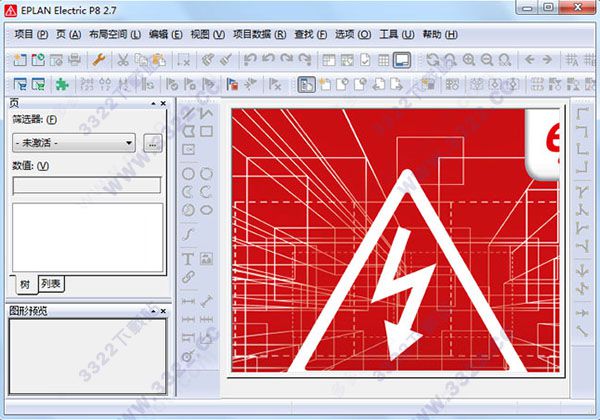Open the 选项(O) menu
Image resolution: width=600 pixels, height=420 pixels.
pyautogui.click(x=353, y=34)
